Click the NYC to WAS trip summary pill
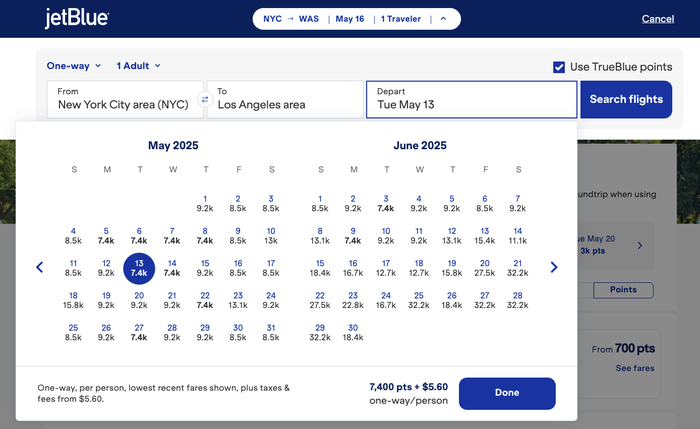700x429 pixels. pyautogui.click(x=356, y=19)
